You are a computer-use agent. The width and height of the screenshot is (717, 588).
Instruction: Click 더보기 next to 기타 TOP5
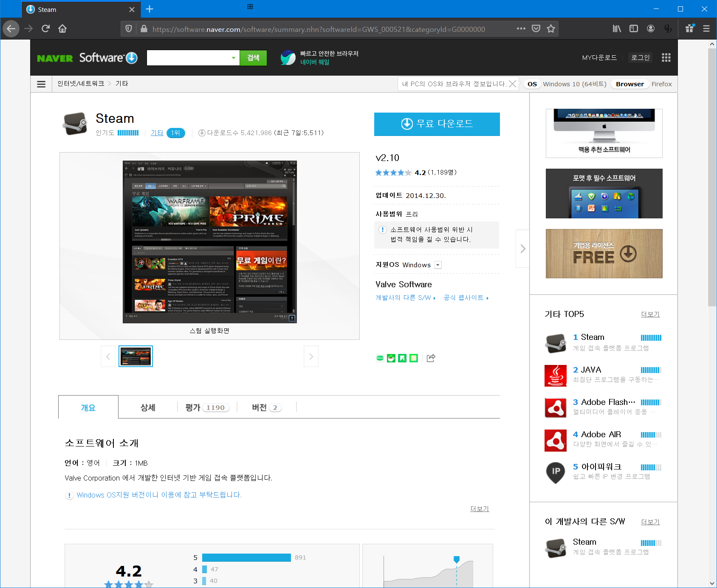[650, 314]
